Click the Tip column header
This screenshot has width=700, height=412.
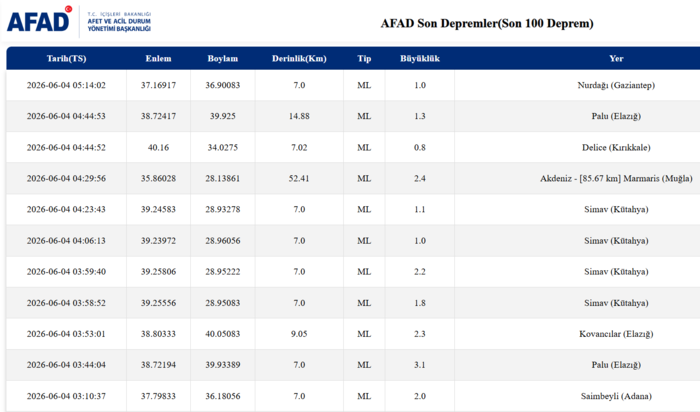pyautogui.click(x=364, y=58)
